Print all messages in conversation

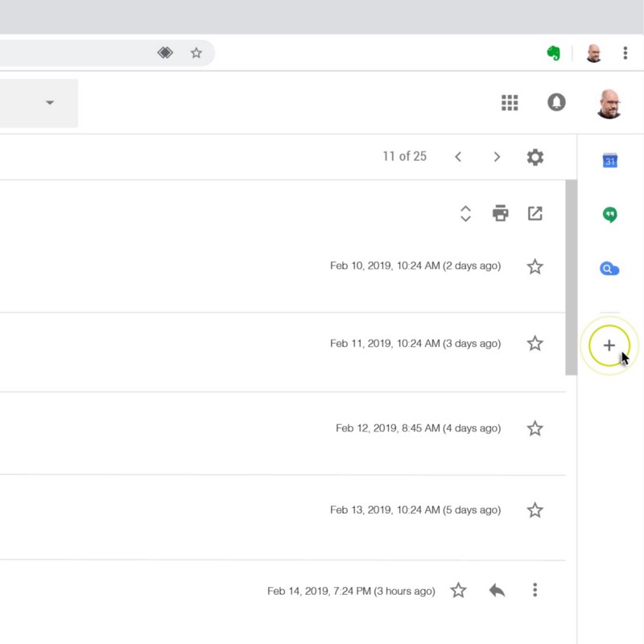(x=501, y=213)
